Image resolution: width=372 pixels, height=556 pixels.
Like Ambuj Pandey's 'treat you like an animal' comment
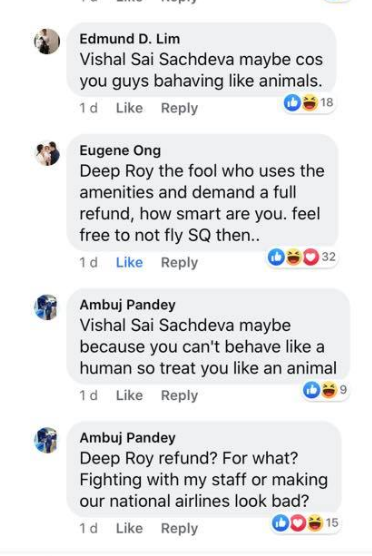(x=129, y=395)
